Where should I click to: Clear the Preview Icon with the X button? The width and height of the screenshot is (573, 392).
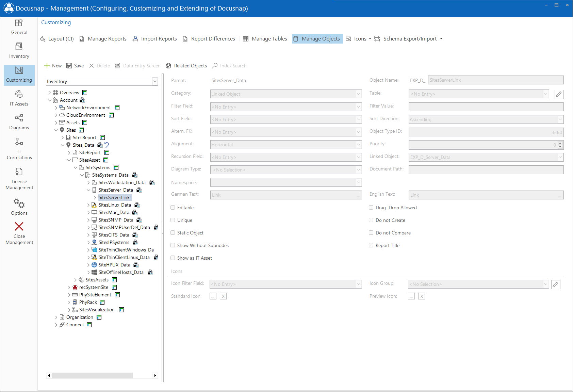(422, 296)
